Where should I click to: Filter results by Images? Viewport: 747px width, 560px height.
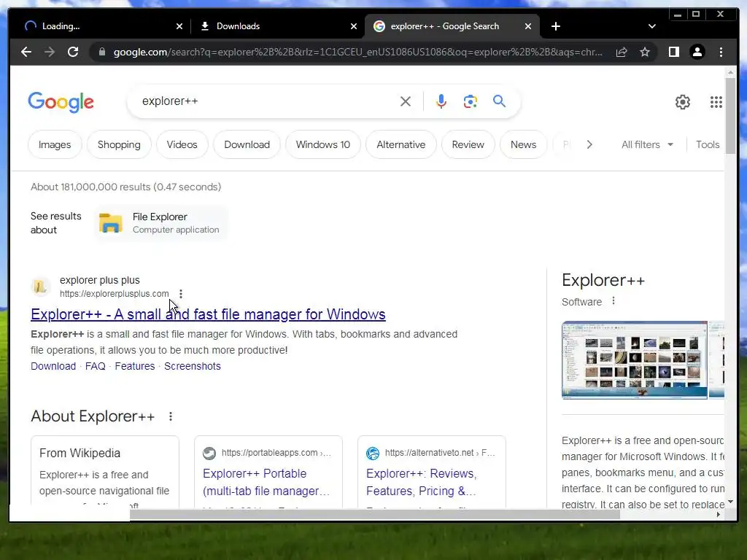pyautogui.click(x=55, y=144)
